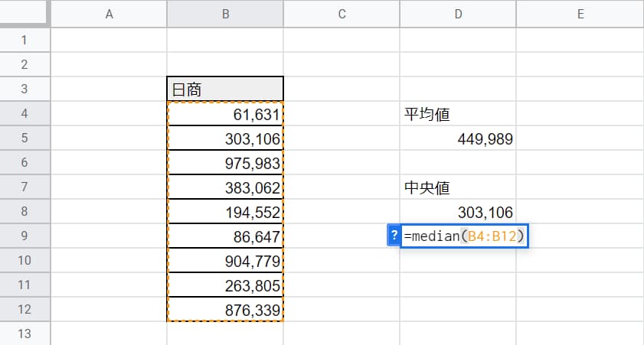Select the cell containing 876,339
644x345 pixels.
coord(225,309)
